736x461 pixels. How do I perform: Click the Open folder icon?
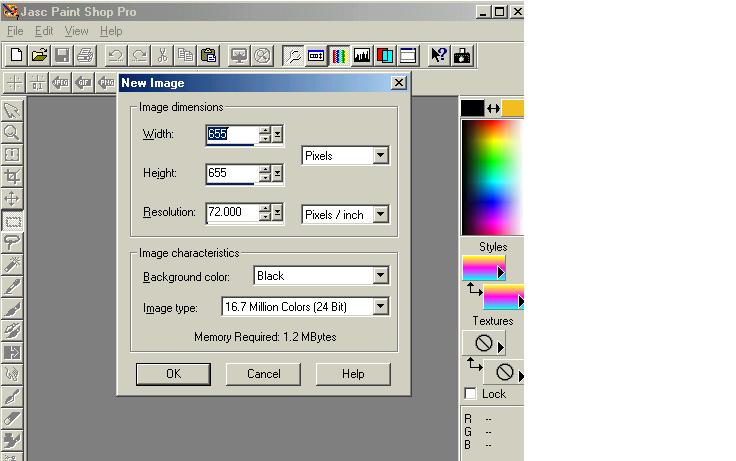point(39,56)
